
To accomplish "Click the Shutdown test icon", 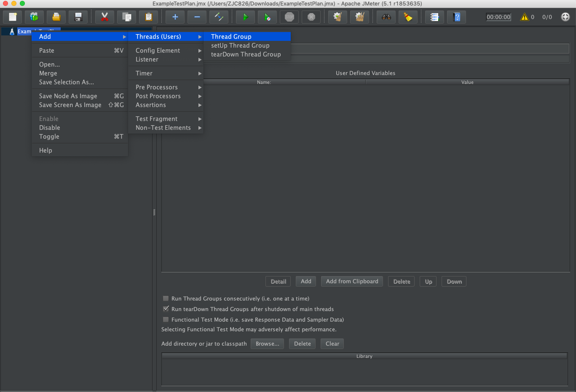I will coord(311,17).
